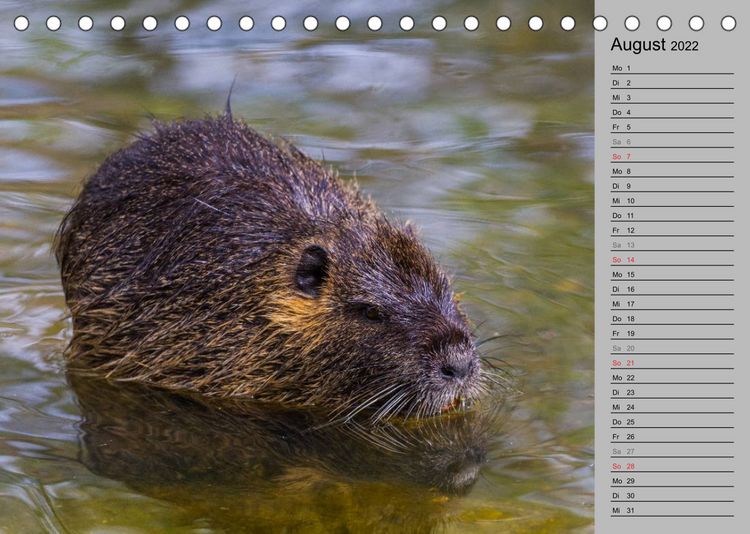Select the 'Do 25' date row
The image size is (750, 534).
[672, 422]
